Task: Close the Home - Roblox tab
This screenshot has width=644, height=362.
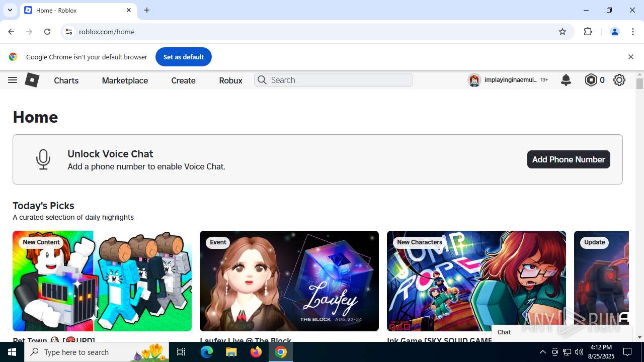Action: coord(129,10)
